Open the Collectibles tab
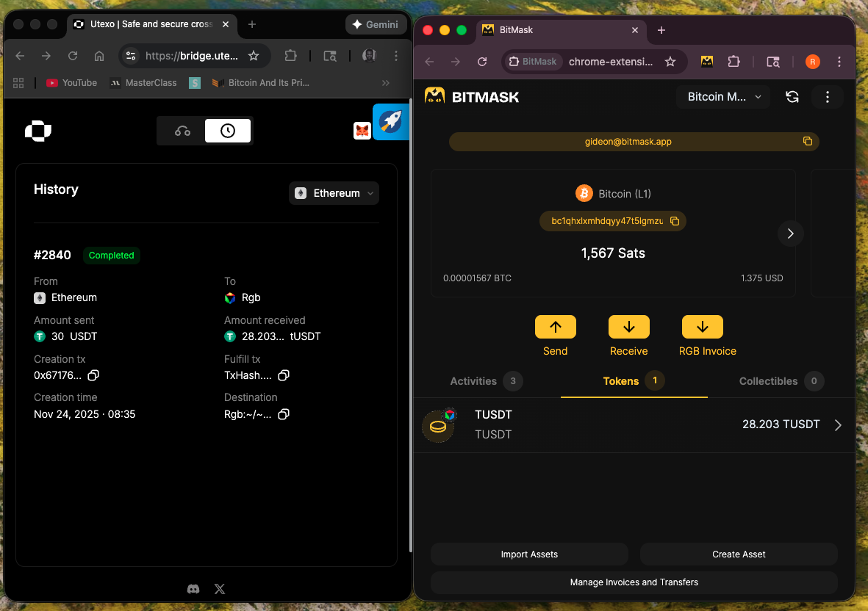This screenshot has width=868, height=611. (770, 381)
